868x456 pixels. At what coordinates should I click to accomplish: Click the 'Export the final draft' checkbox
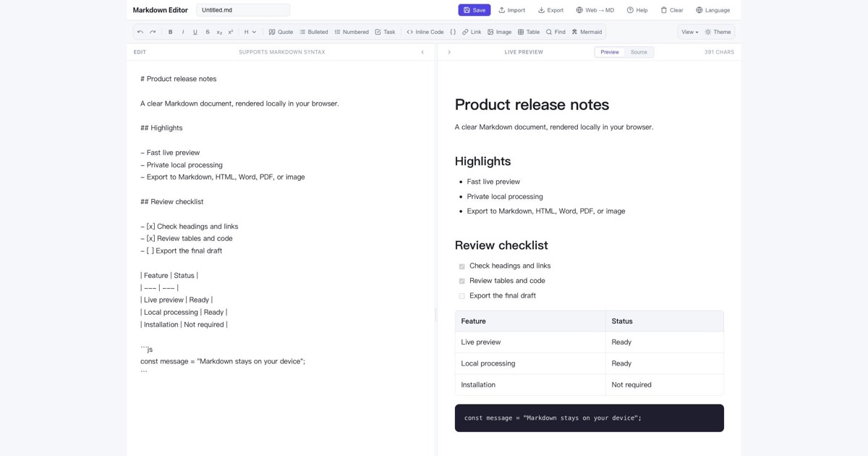click(461, 296)
